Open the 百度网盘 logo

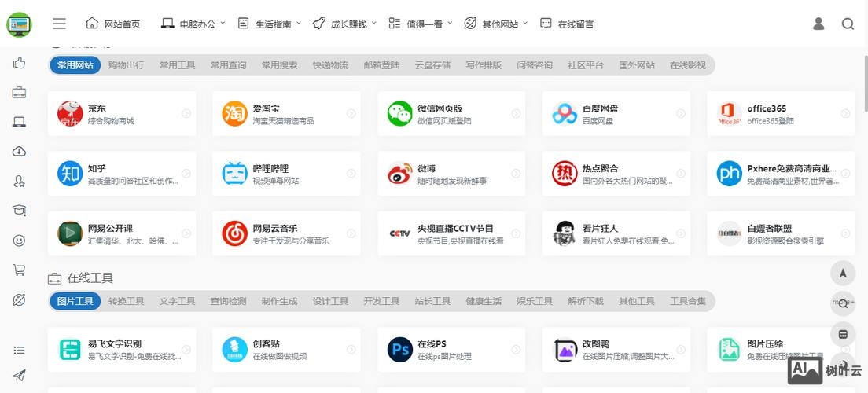point(565,113)
